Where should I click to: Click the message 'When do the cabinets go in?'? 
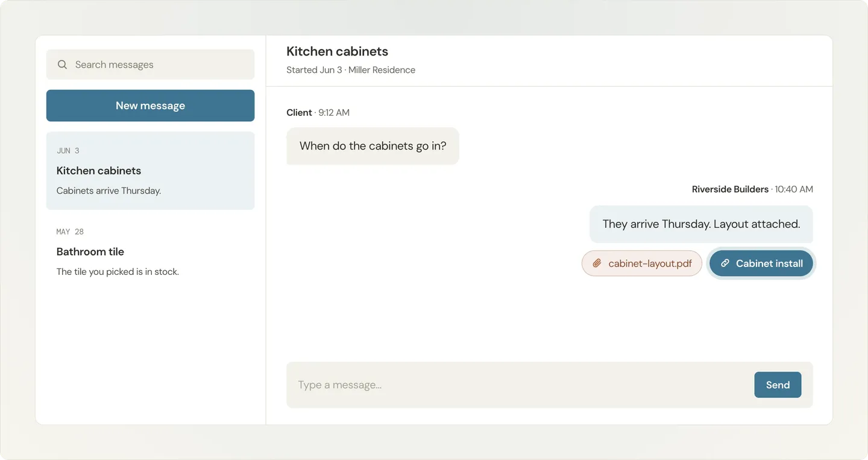[373, 146]
